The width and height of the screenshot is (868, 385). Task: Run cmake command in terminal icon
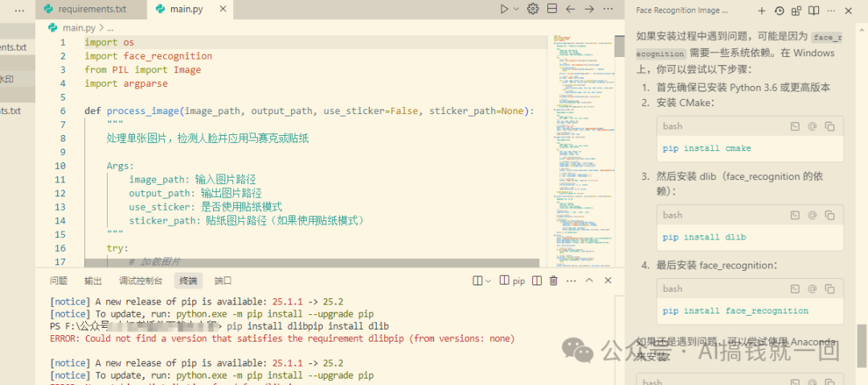795,126
